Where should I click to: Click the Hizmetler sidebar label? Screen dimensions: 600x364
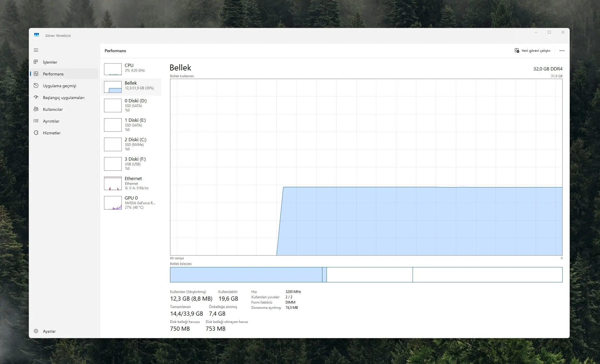(52, 133)
